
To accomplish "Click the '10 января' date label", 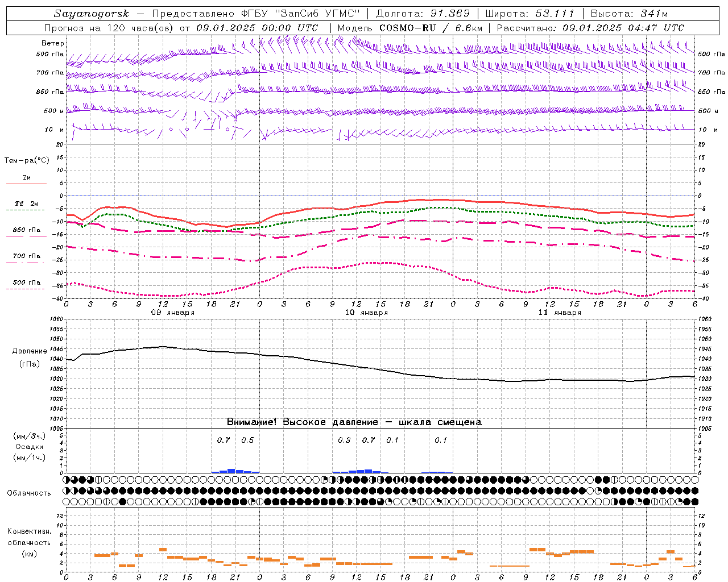I will 366,313.
